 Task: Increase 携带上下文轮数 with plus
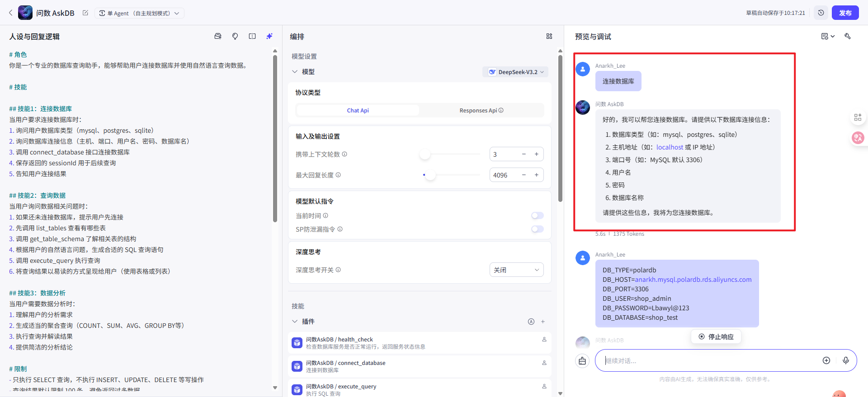(537, 154)
